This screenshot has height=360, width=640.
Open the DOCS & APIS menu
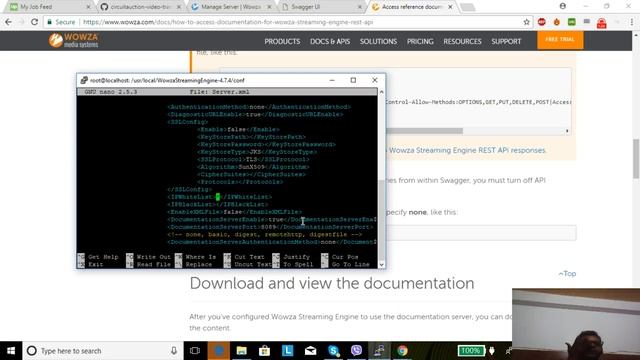(330, 41)
